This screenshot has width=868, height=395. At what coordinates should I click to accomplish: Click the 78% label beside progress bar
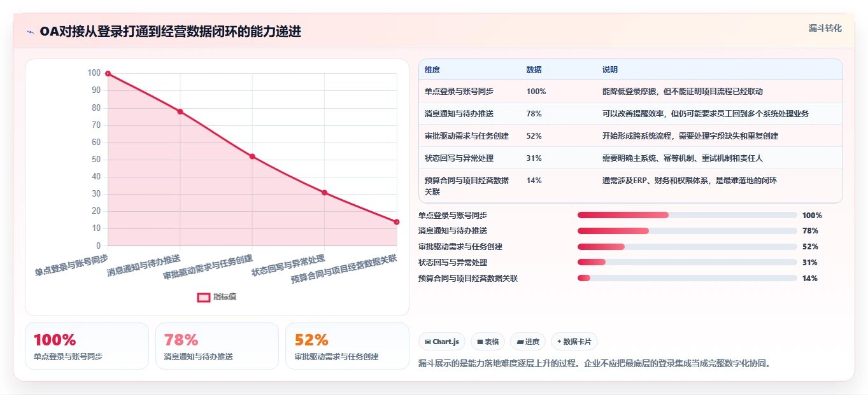[810, 231]
